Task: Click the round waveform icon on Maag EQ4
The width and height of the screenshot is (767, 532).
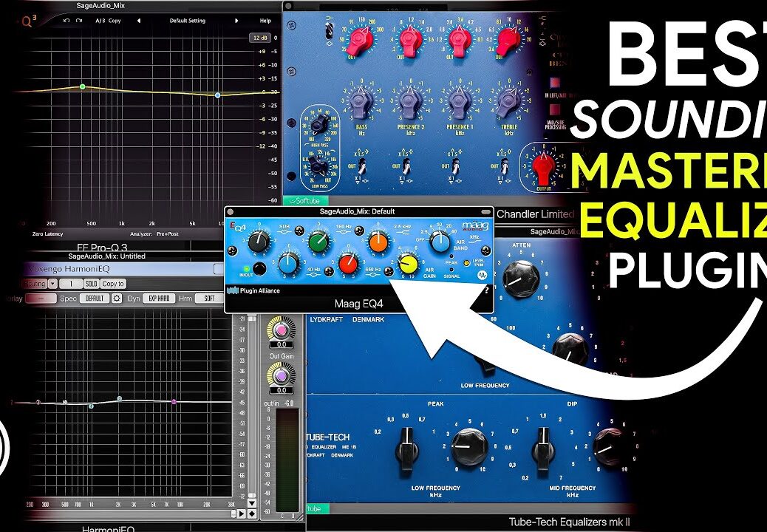Action: tap(482, 276)
